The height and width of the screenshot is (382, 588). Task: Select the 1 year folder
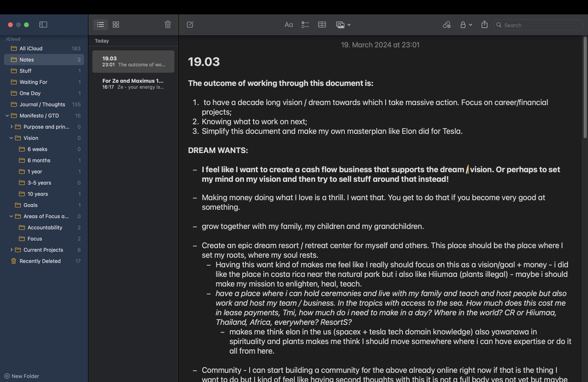pos(44,172)
